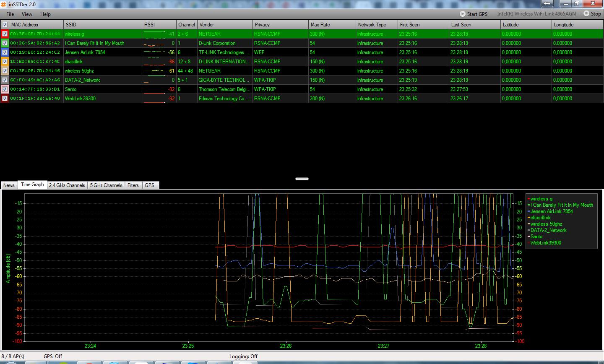Viewport: 604px width, 364px height.
Task: Click wireless-g entry in graph legend
Action: tap(540, 199)
